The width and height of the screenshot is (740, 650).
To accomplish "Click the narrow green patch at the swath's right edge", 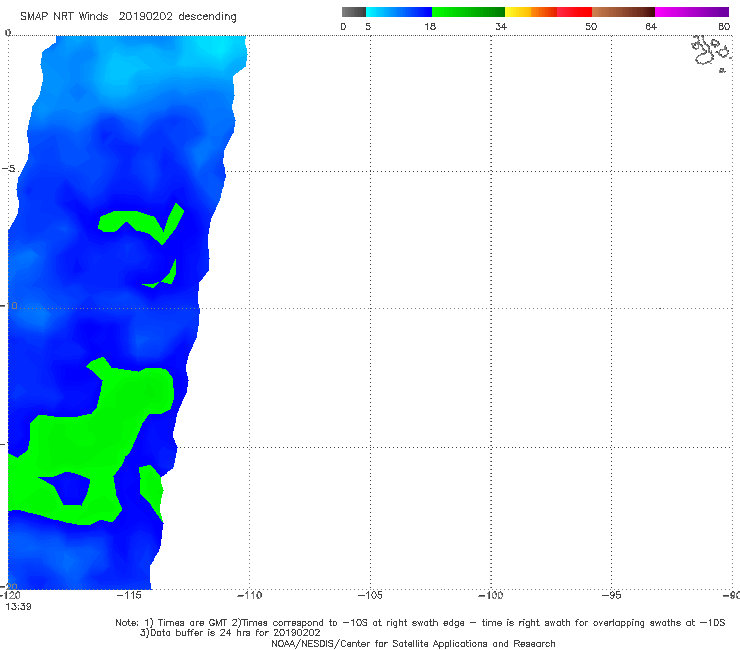I will tap(151, 491).
